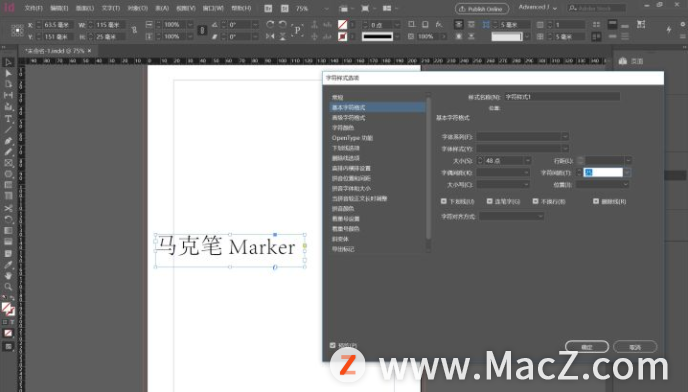Viewport: 688px width, 392px height.
Task: Select the Line tool
Action: tap(8, 130)
